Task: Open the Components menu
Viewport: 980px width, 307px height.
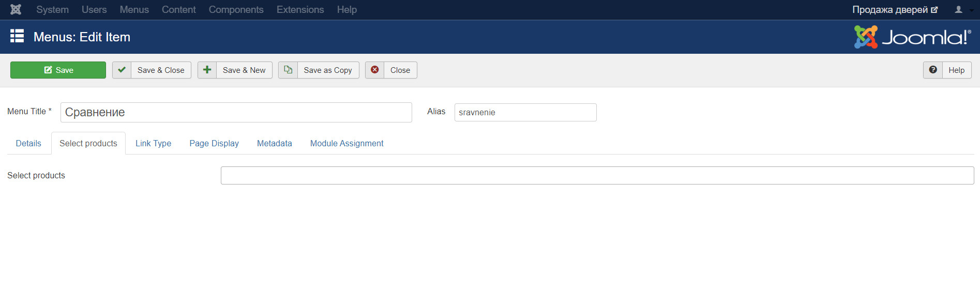Action: click(x=236, y=9)
